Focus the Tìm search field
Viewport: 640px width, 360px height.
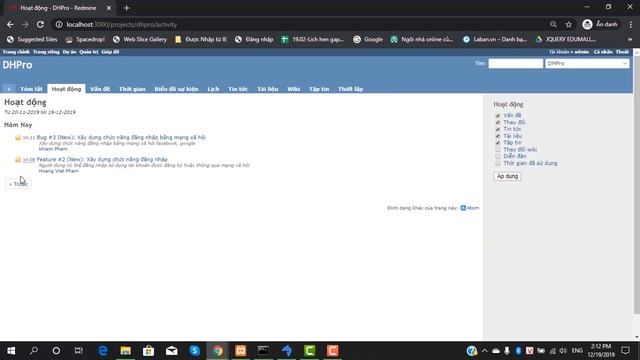(x=516, y=63)
